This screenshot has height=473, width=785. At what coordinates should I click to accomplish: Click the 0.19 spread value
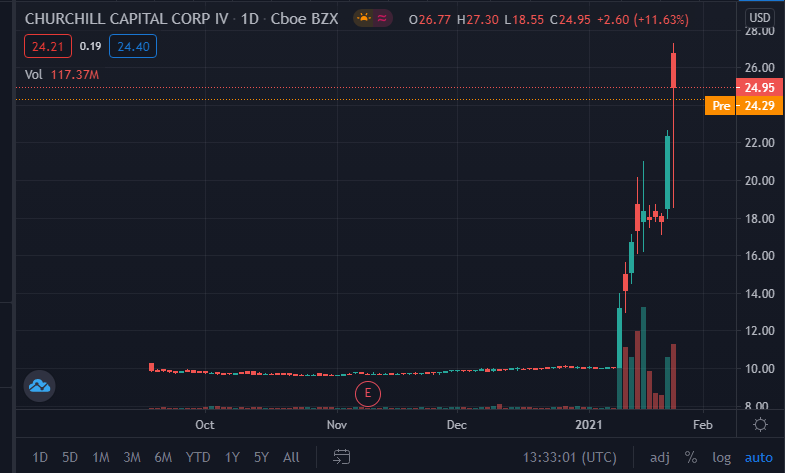[90, 46]
